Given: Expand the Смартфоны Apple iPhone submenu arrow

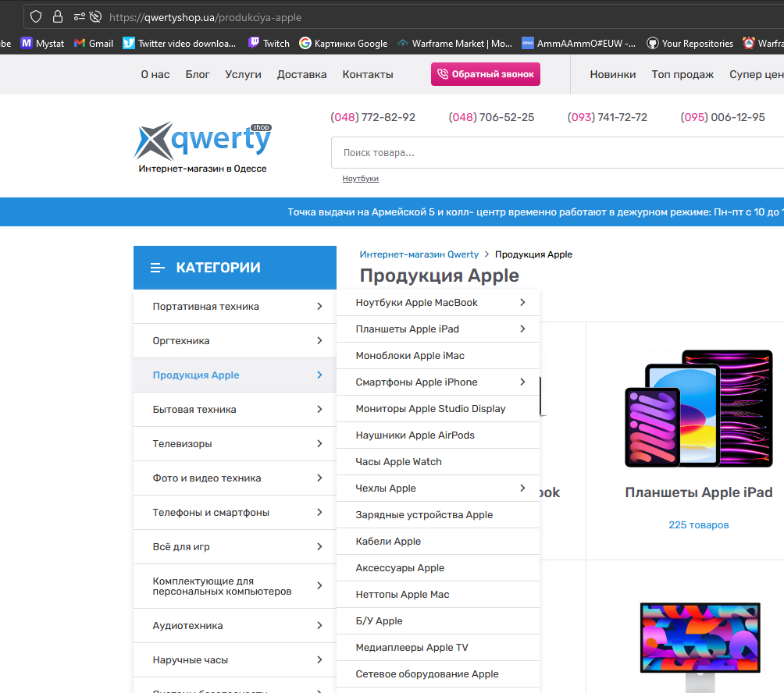Looking at the screenshot, I should tap(522, 382).
